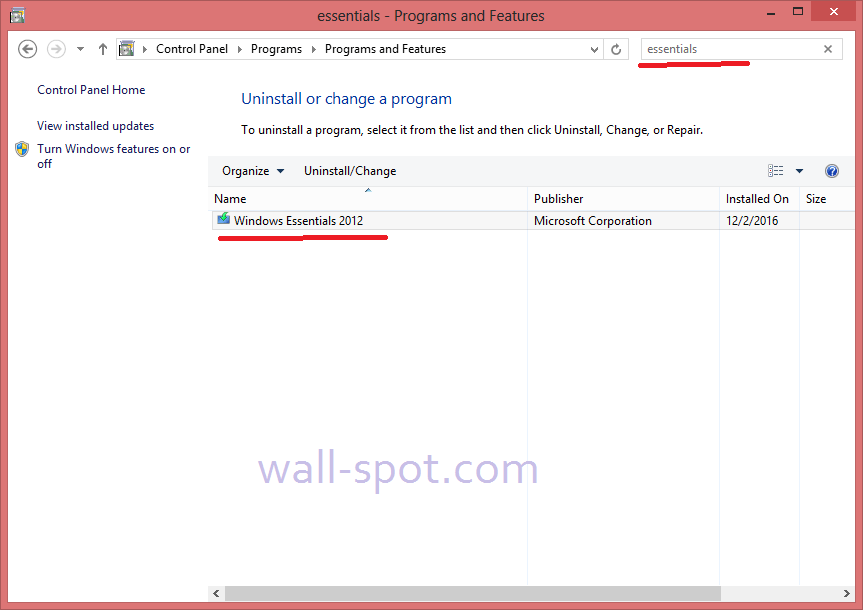Select Control Panel breadcrumb
The height and width of the screenshot is (610, 863).
[x=192, y=49]
